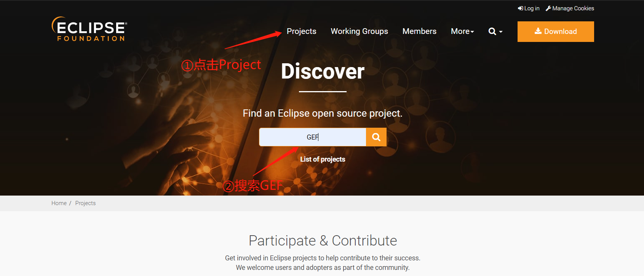Viewport: 644px width, 276px height.
Task: Open the Manage Cookies link
Action: 570,8
